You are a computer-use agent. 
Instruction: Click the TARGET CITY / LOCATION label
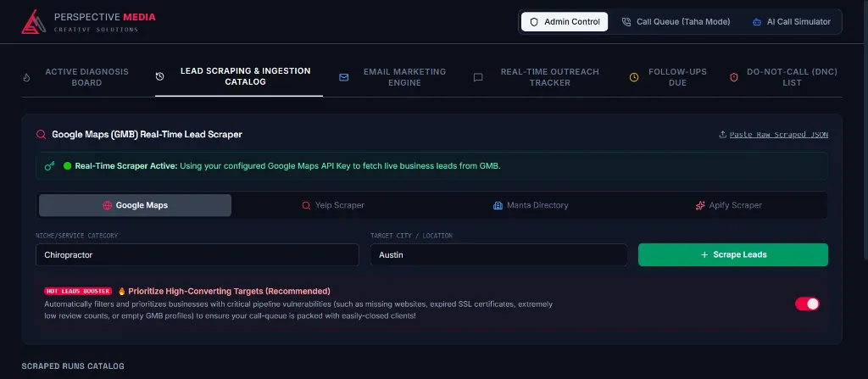411,236
